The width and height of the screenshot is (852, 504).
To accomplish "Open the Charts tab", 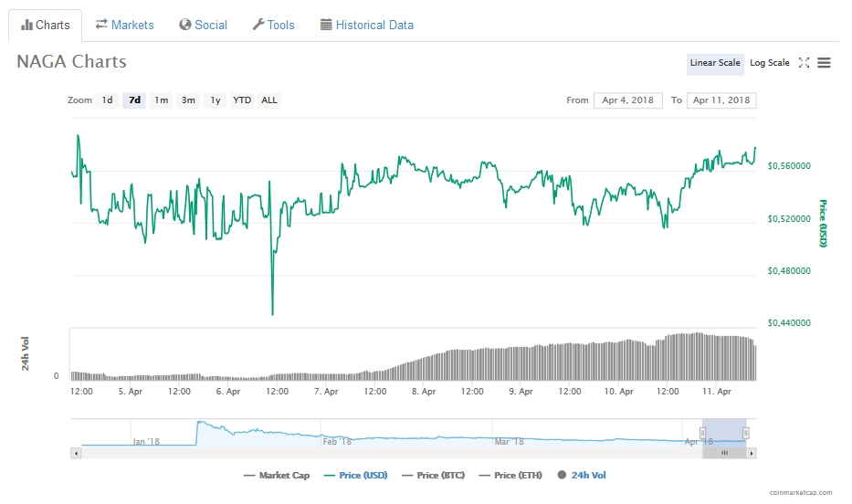I will [45, 25].
